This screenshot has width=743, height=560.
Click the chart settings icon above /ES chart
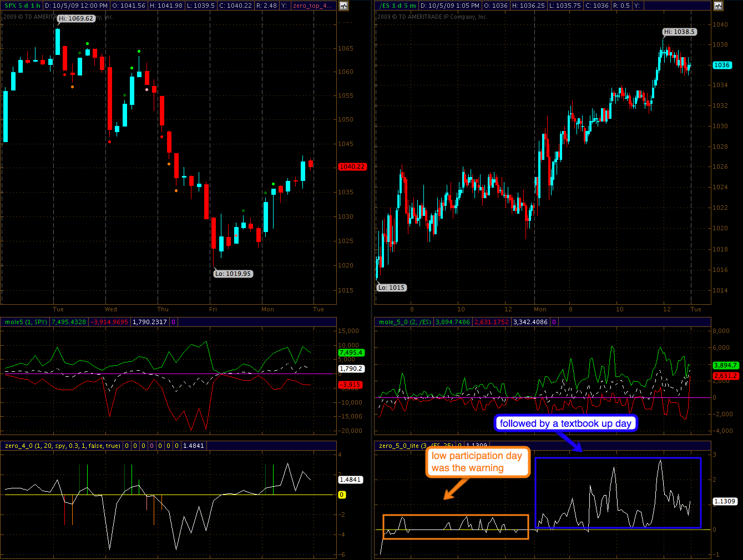click(x=718, y=6)
